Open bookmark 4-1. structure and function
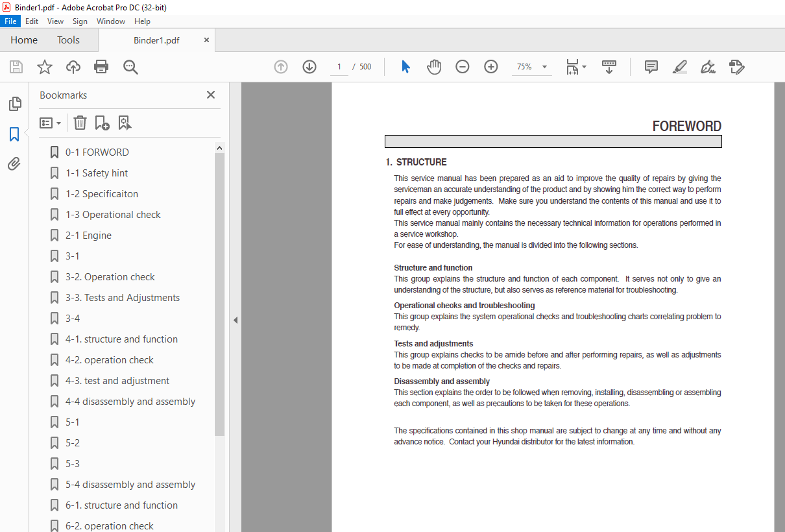Image resolution: width=785 pixels, height=532 pixels. click(121, 339)
